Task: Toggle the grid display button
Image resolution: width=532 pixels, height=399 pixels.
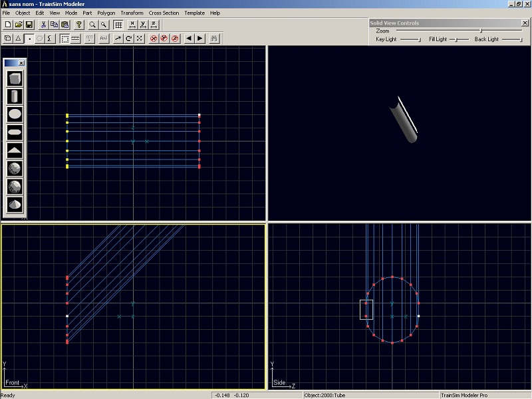Action: [118, 25]
